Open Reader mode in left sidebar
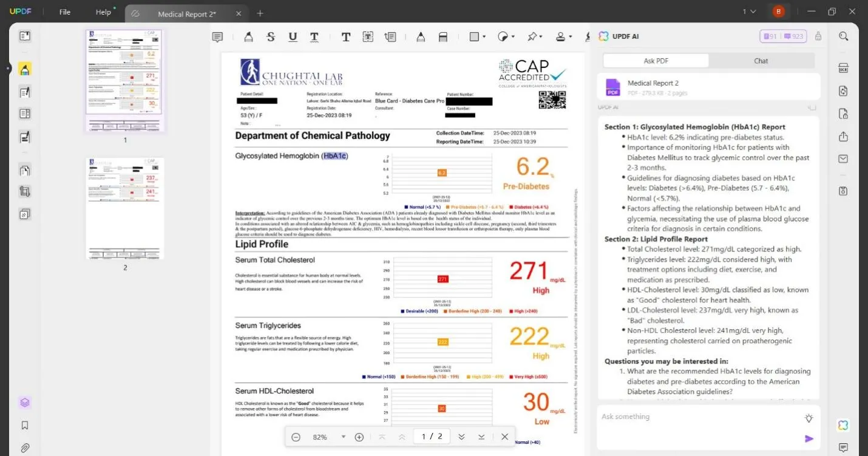The width and height of the screenshot is (868, 456). [x=25, y=36]
